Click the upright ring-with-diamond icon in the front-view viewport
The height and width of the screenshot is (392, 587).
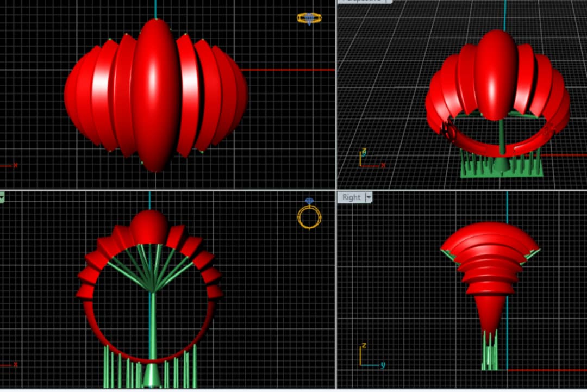309,213
